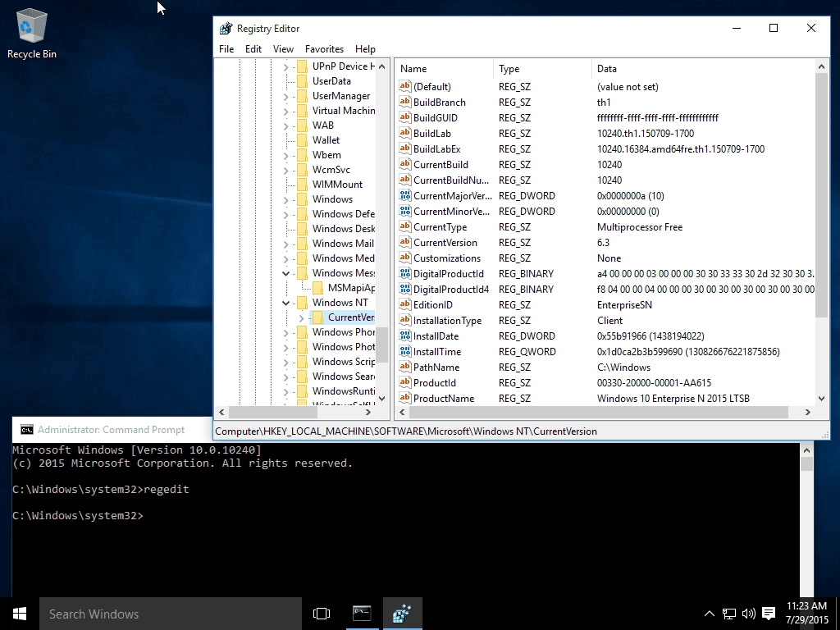Select the CurrentMinorVe... DWORD icon

coord(405,211)
